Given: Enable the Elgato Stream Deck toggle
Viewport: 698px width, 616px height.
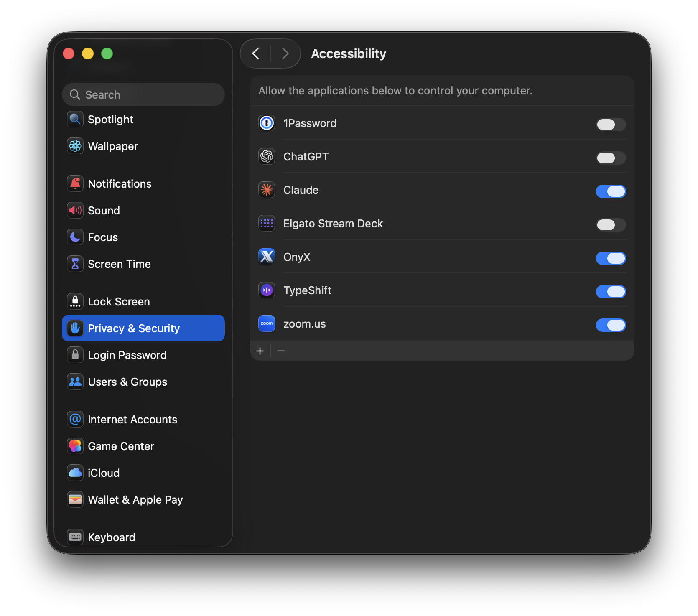Looking at the screenshot, I should tap(611, 225).
